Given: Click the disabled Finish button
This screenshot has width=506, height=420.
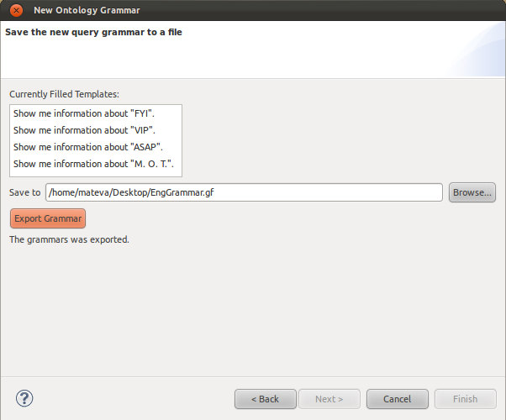Looking at the screenshot, I should pos(465,399).
